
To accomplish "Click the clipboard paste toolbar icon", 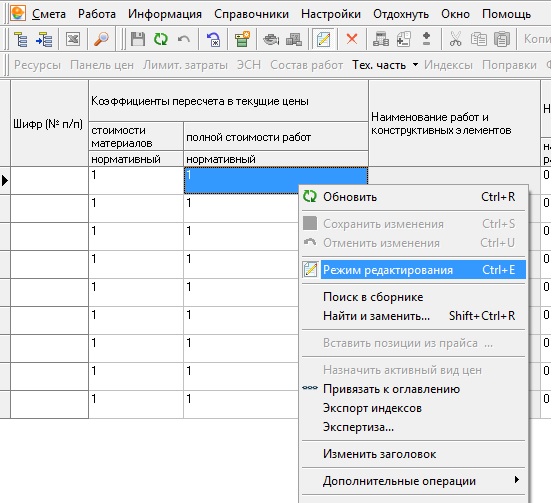I will [x=502, y=39].
